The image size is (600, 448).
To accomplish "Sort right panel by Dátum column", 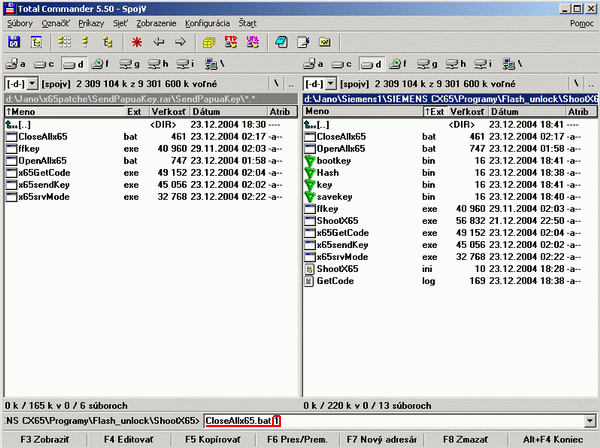I will (525, 112).
